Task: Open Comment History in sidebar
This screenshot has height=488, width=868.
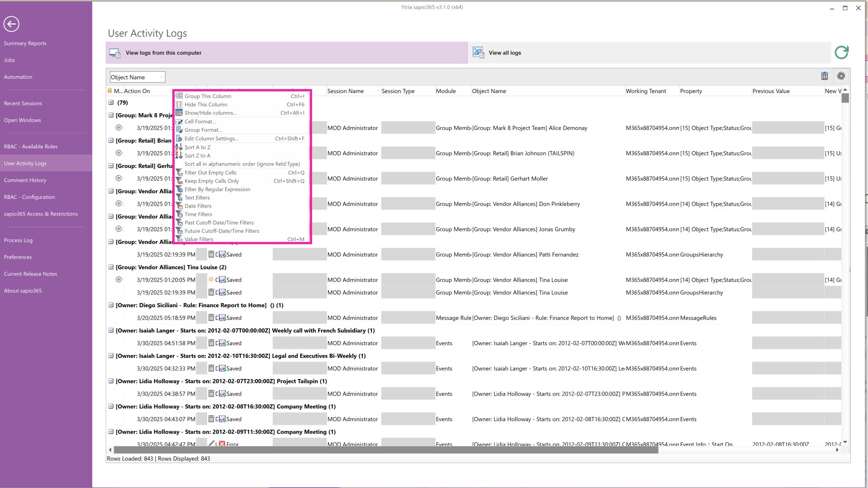Action: (25, 180)
